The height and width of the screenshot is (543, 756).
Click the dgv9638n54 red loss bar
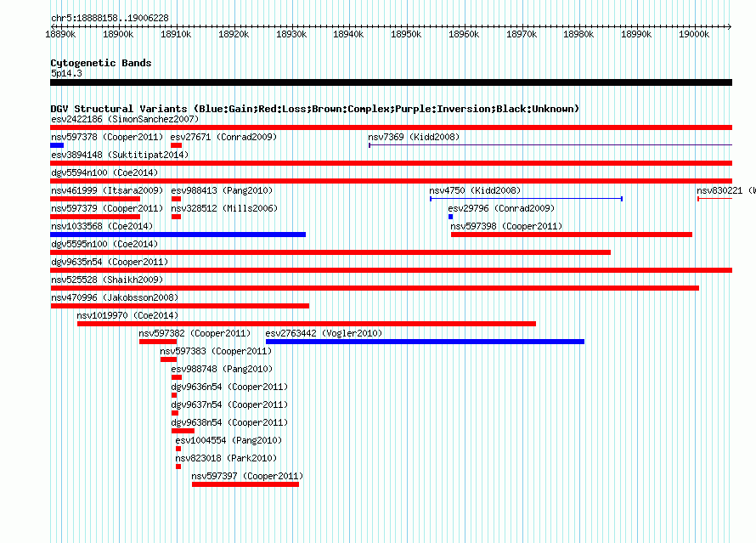point(183,431)
